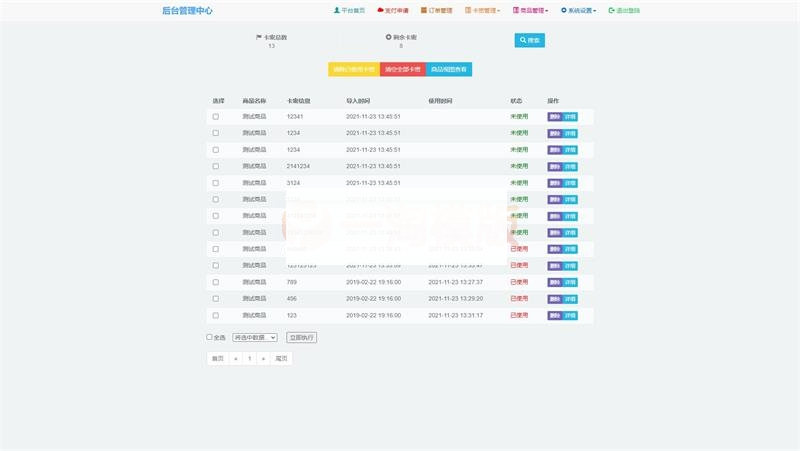800x451 pixels.
Task: Open the bulk action select dropdown
Action: pyautogui.click(x=254, y=337)
